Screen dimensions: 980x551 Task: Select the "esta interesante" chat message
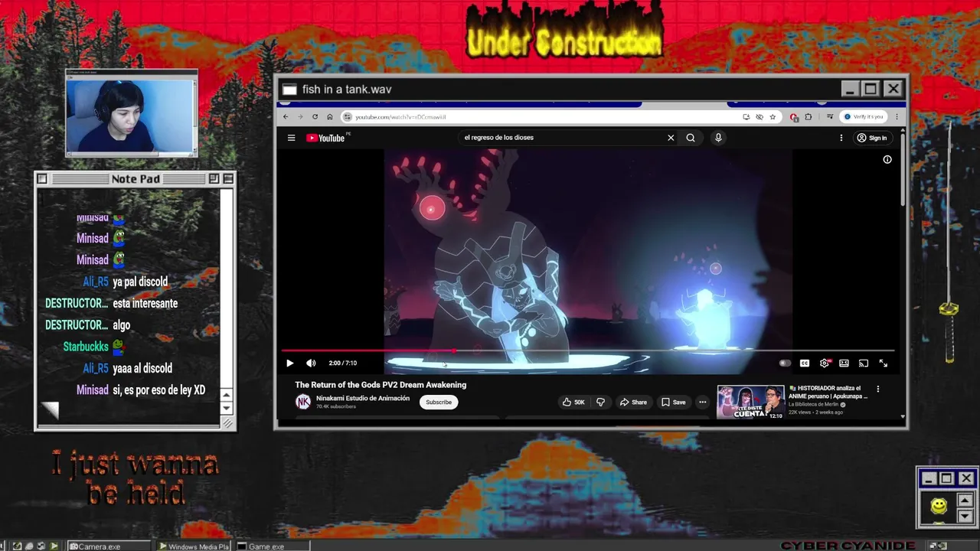tap(145, 303)
